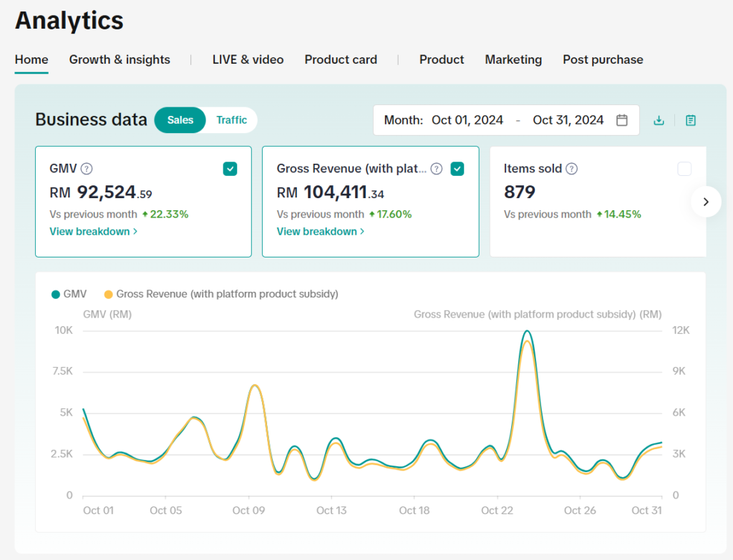Open the Month date range dropdown

(x=495, y=120)
